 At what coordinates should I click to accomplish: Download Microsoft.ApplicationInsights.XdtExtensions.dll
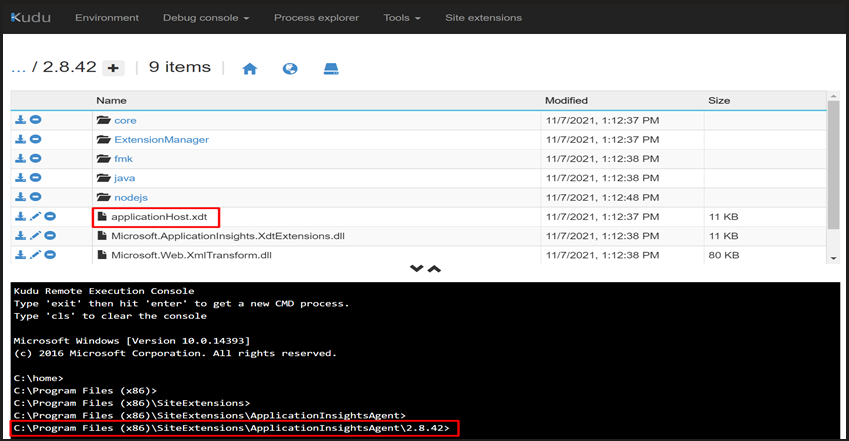pos(20,235)
